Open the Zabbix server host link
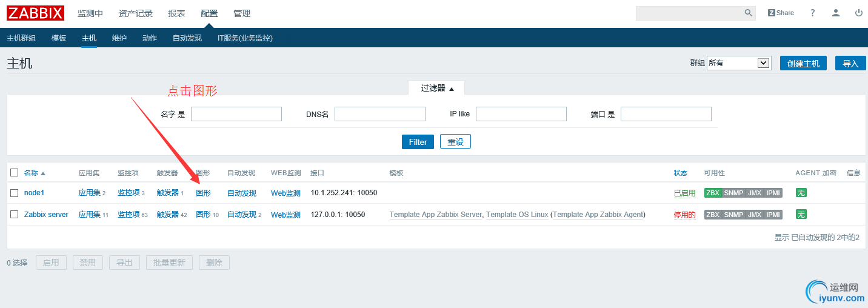 (46, 215)
